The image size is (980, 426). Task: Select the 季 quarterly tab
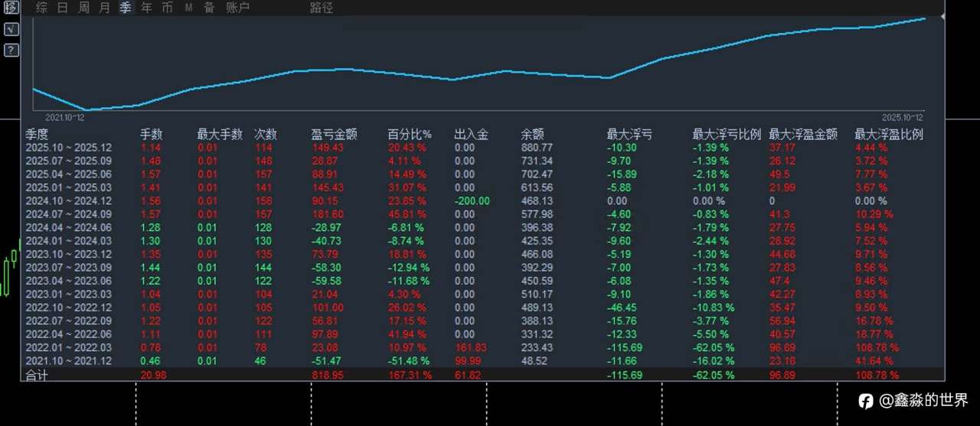pos(126,8)
